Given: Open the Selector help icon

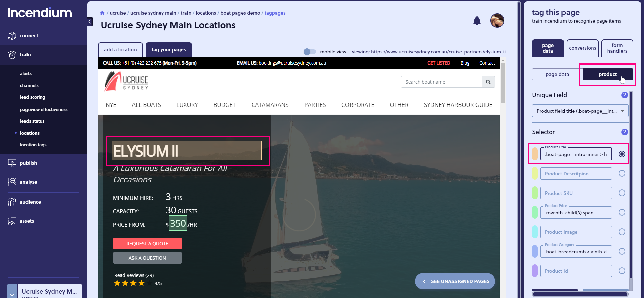Looking at the screenshot, I should (x=624, y=132).
